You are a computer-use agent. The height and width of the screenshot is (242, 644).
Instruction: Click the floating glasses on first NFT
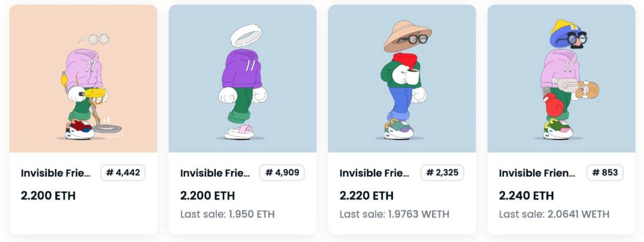(94, 39)
